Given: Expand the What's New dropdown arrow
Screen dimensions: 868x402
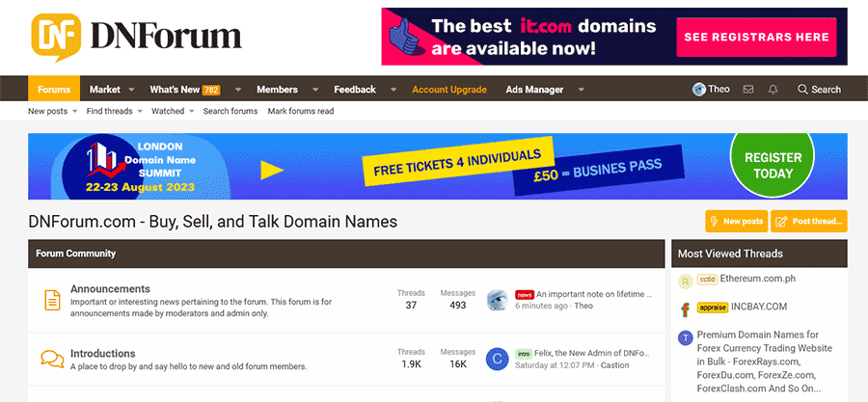Looking at the screenshot, I should pos(238,90).
